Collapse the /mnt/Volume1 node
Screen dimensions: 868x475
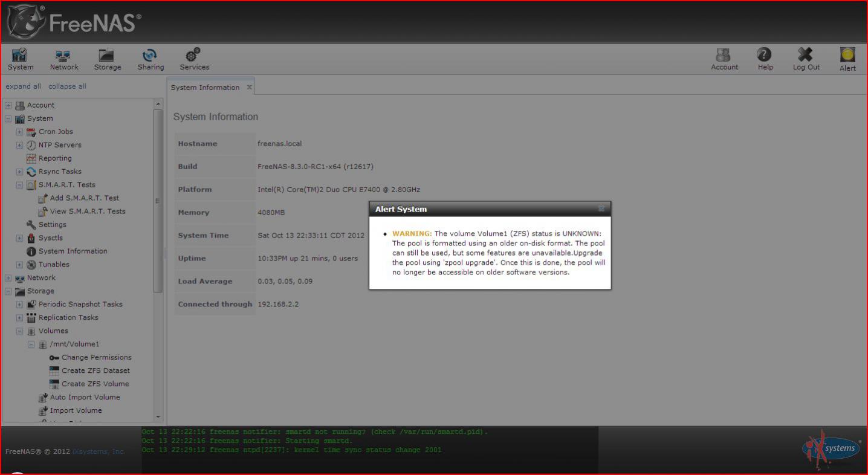tap(31, 344)
